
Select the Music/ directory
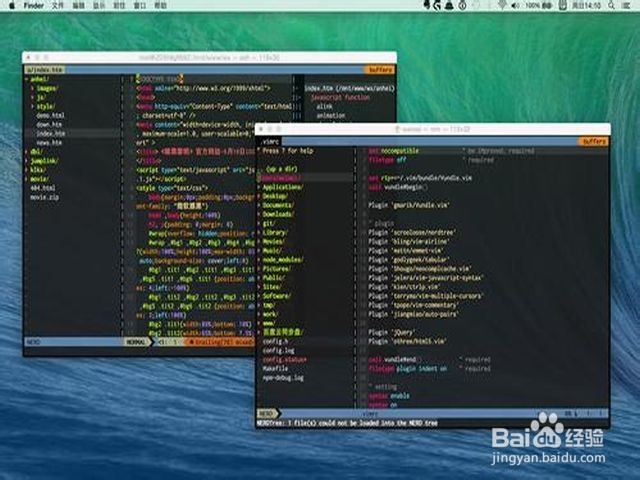point(271,251)
